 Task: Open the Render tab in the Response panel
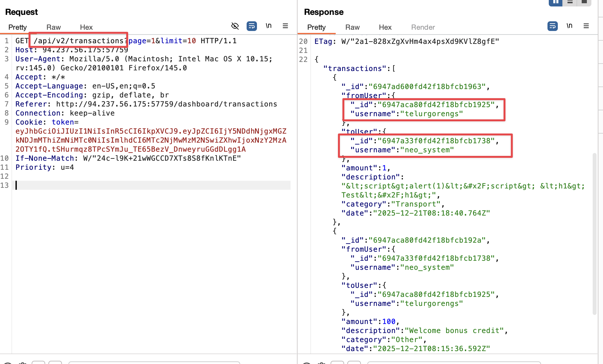pyautogui.click(x=423, y=27)
